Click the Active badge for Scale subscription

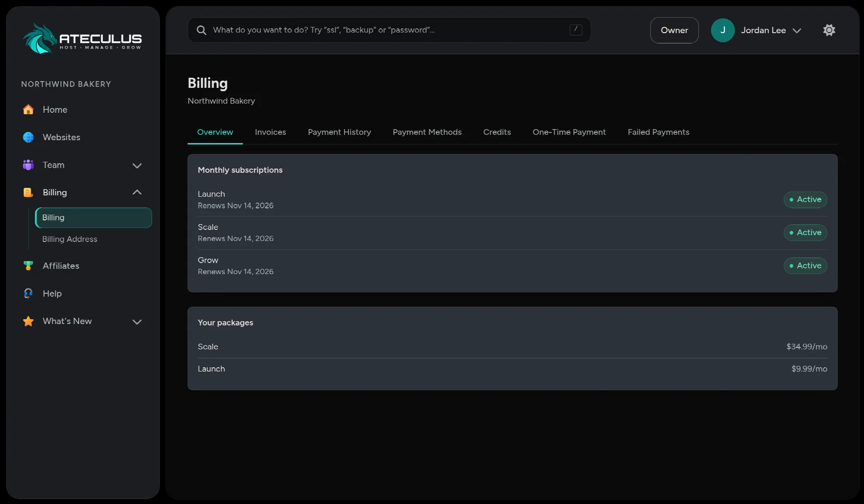805,233
